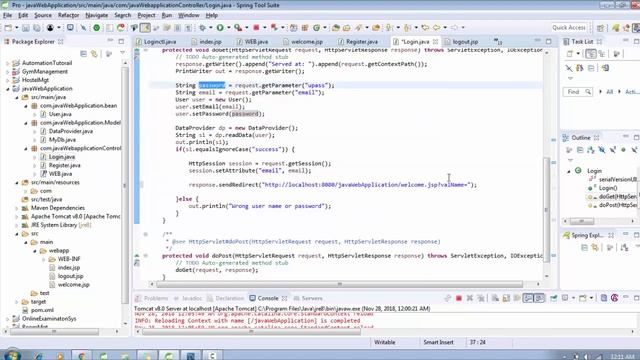640x360 pixels.
Task: Open the Project menu
Action: coord(146,16)
